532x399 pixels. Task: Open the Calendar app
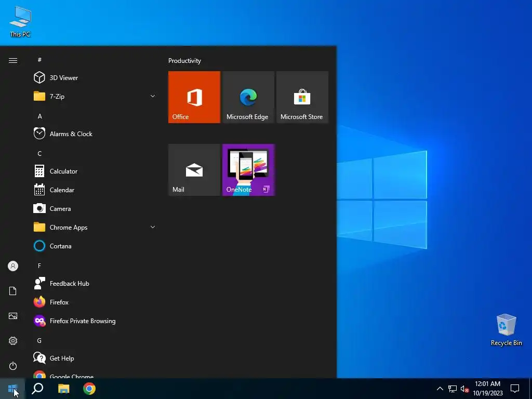click(95, 190)
